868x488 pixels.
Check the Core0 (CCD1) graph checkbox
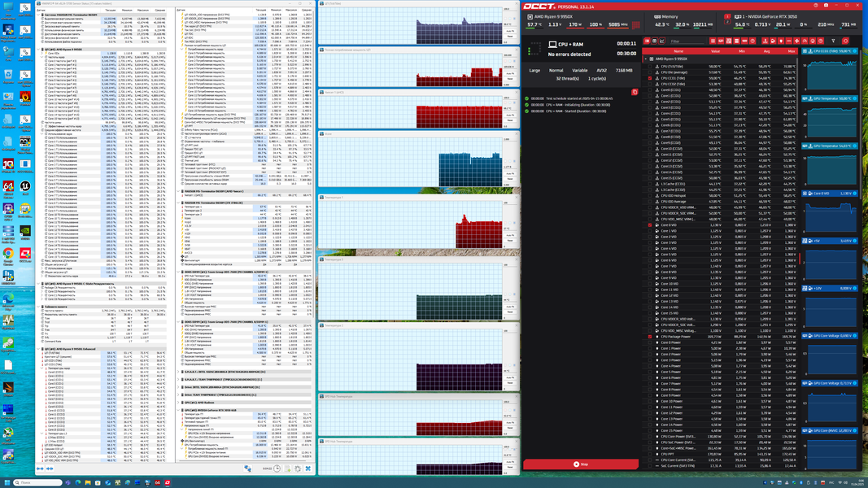tap(650, 90)
